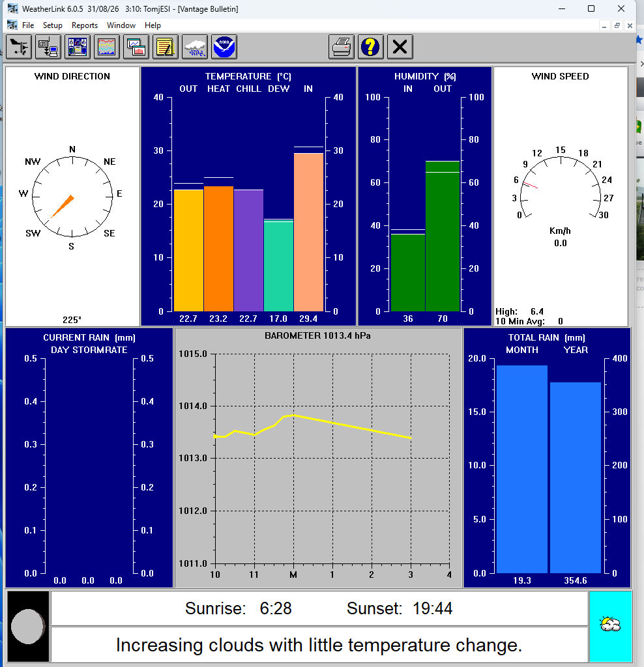Open station with the weather vane icon

19,46
